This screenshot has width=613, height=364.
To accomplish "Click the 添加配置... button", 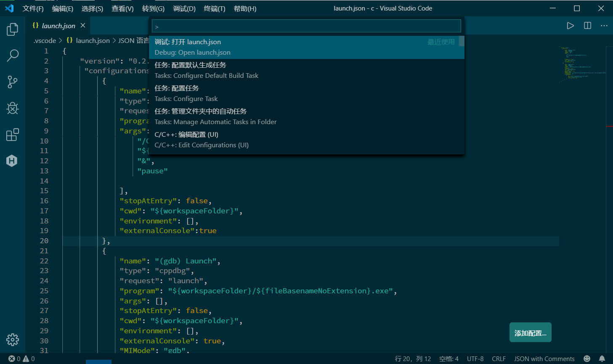I will tap(530, 333).
